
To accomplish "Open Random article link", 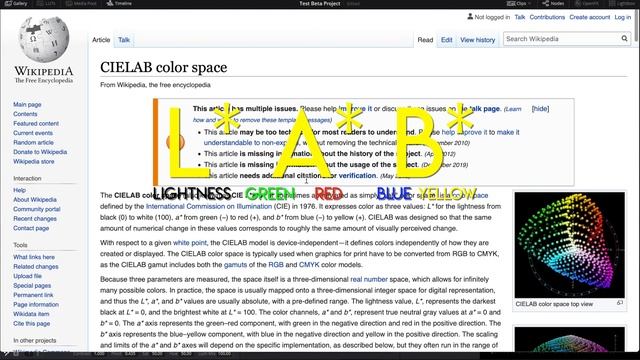I will point(33,142).
